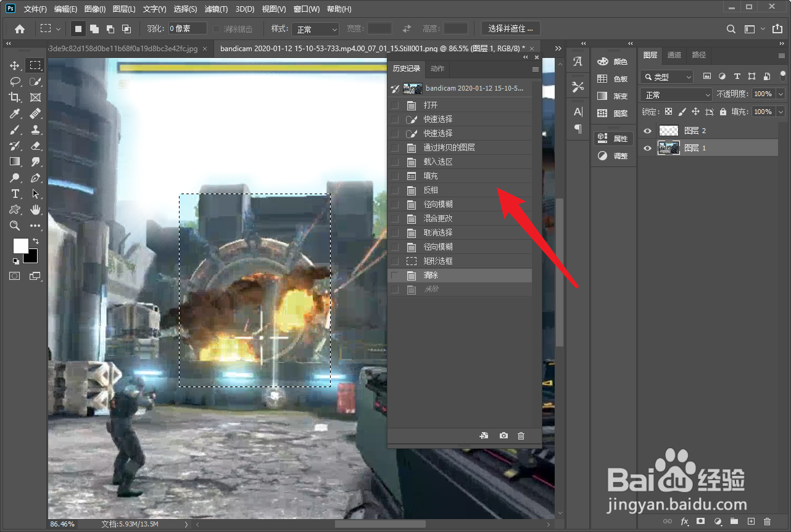Set history brush source at 填充 state

[x=395, y=176]
